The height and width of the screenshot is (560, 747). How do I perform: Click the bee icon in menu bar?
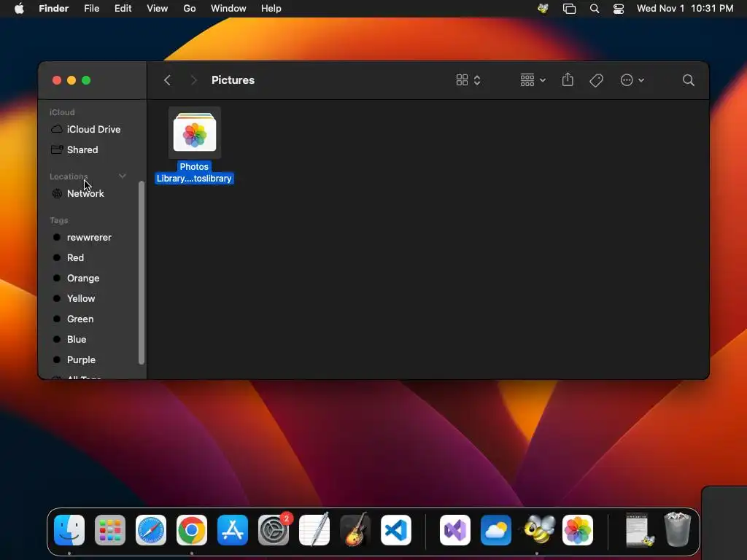[x=543, y=9]
